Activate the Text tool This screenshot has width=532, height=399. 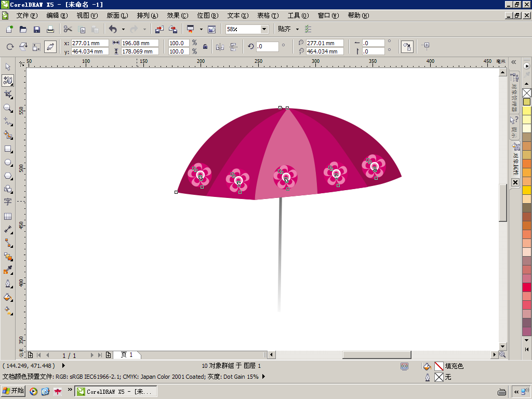tap(8, 202)
